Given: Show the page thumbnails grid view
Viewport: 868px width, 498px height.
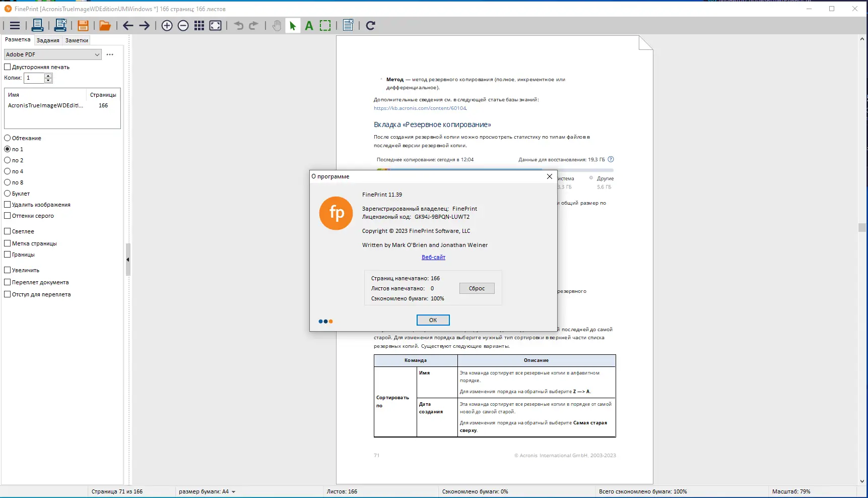Looking at the screenshot, I should pos(199,26).
